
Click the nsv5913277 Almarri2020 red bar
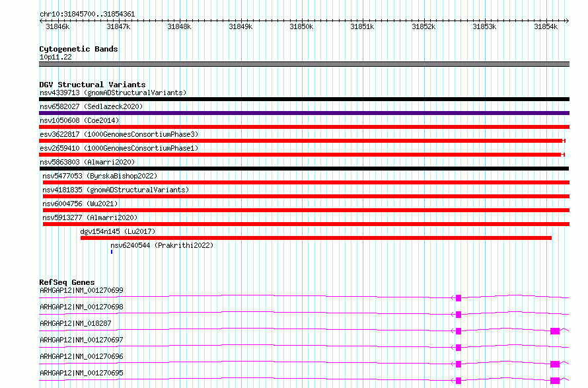pos(306,224)
